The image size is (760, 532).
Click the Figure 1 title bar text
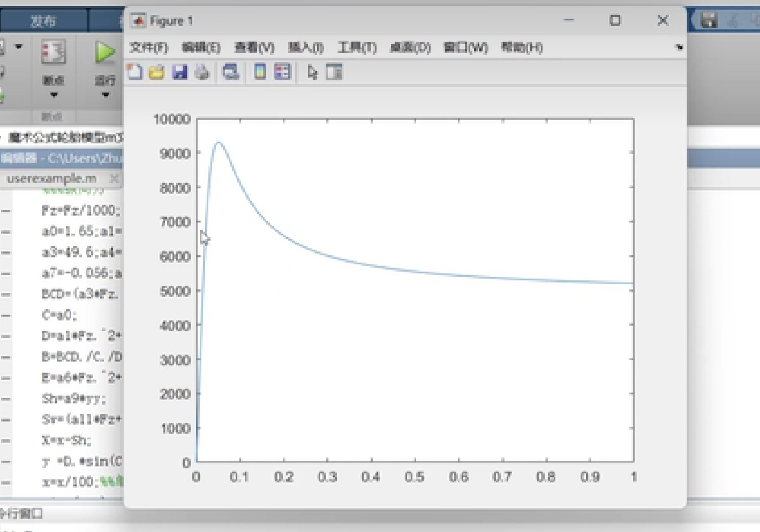(x=171, y=21)
